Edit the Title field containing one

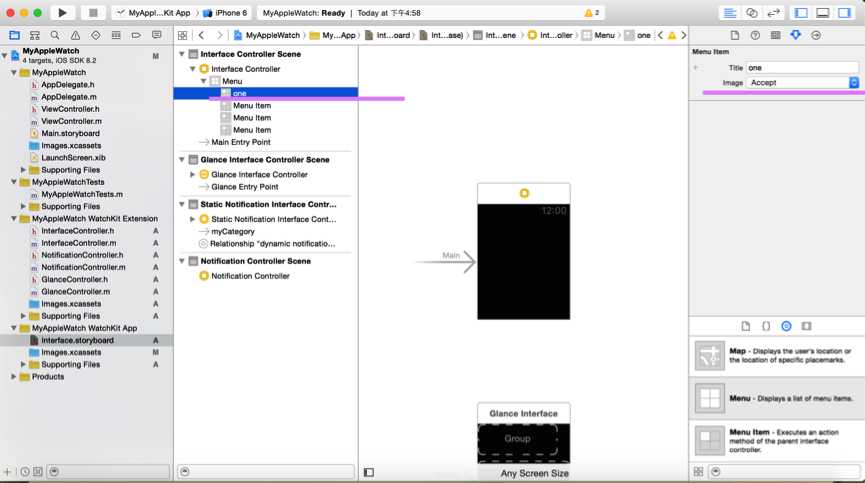803,68
